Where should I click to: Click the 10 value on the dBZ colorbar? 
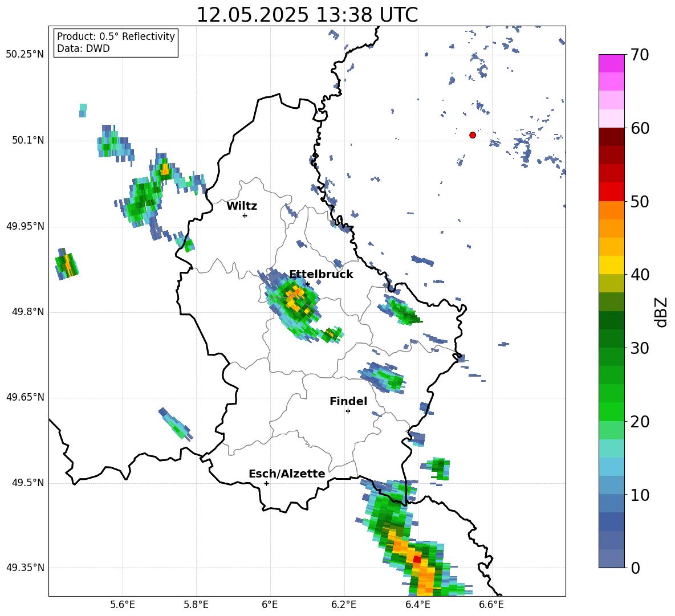tap(640, 495)
